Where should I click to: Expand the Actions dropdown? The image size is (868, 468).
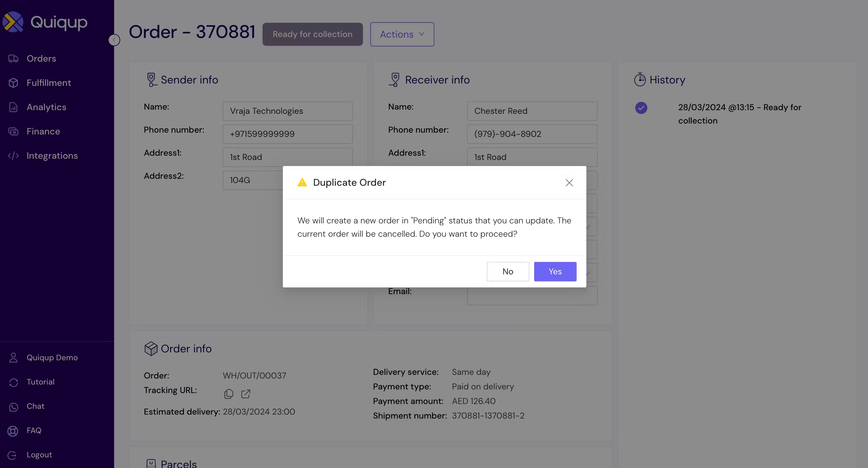click(x=402, y=34)
